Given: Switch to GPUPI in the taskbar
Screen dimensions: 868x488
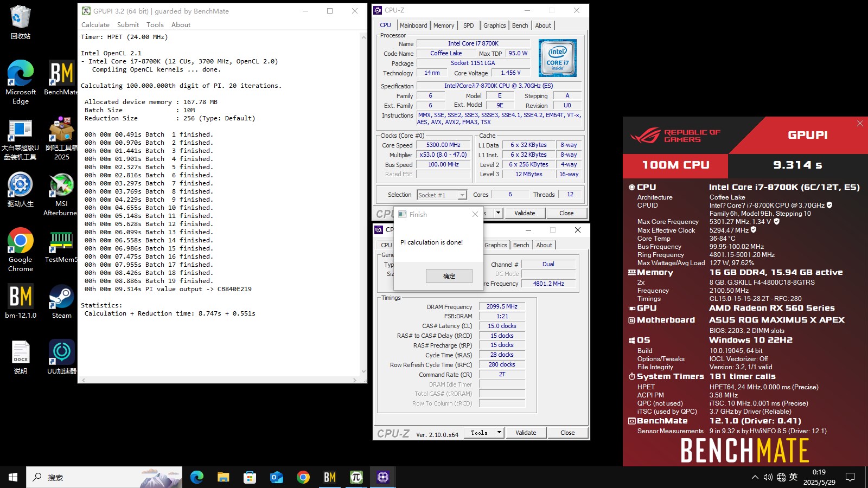Looking at the screenshot, I should (x=356, y=477).
